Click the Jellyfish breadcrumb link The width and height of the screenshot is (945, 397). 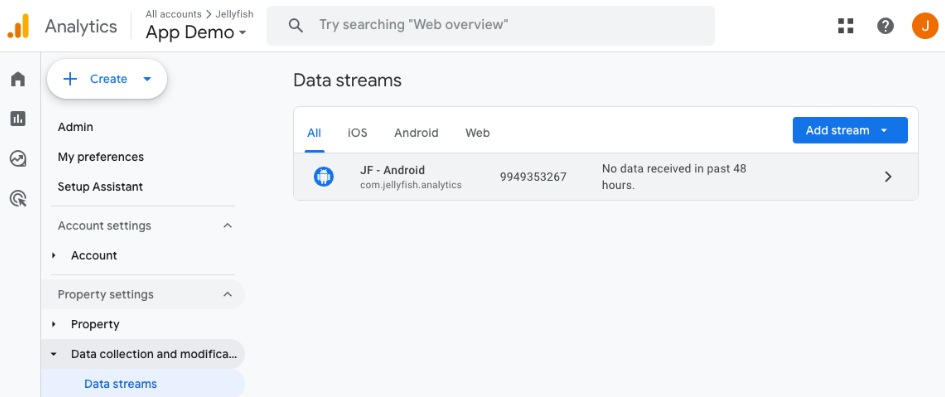[x=234, y=14]
